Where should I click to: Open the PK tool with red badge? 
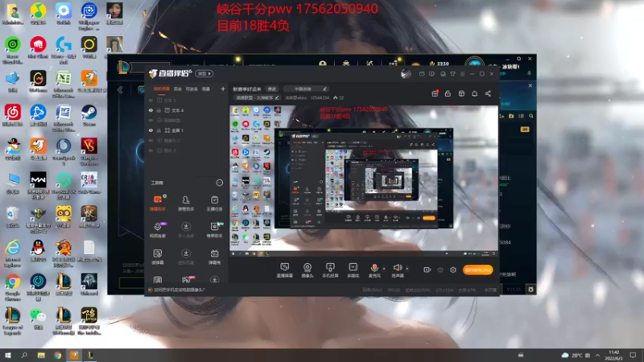point(187,280)
